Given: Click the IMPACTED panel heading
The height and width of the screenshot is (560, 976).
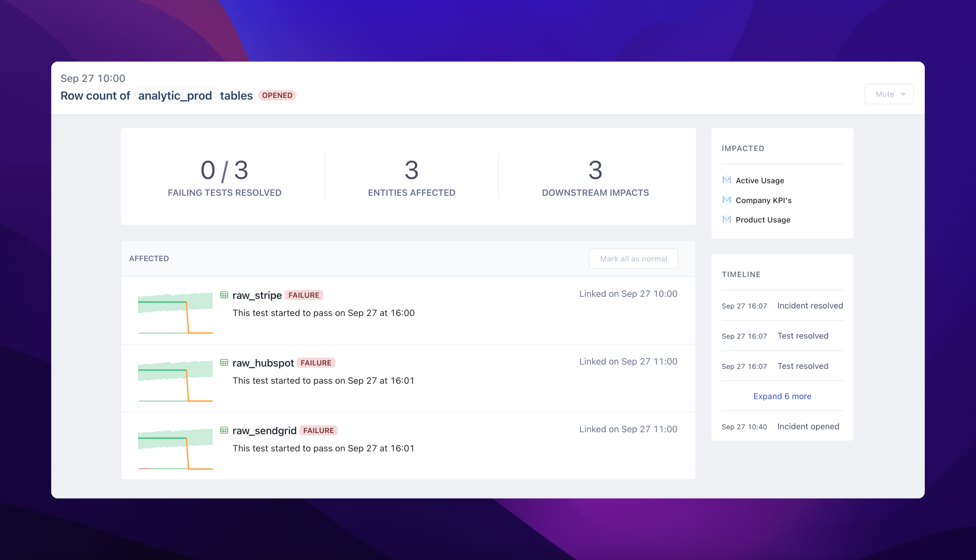Looking at the screenshot, I should point(743,148).
